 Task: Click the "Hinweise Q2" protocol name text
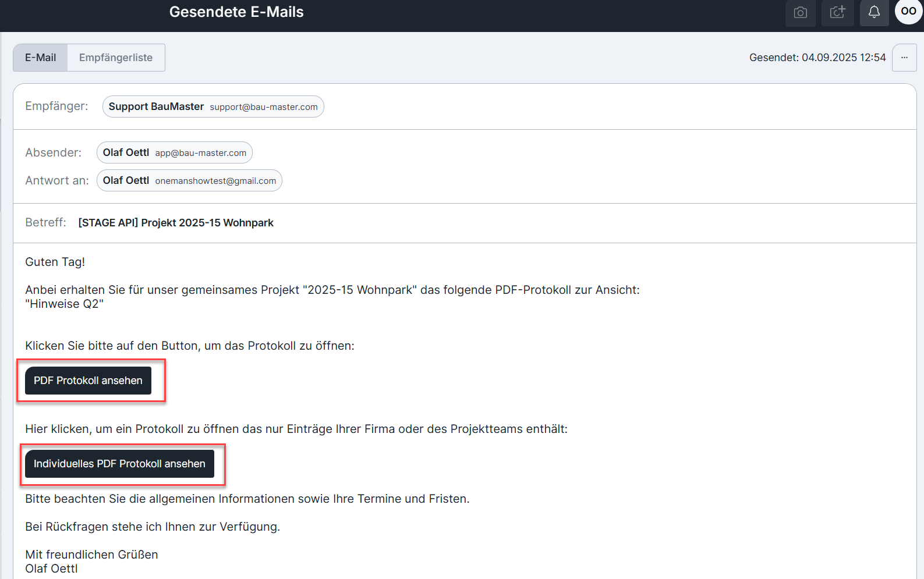(64, 304)
